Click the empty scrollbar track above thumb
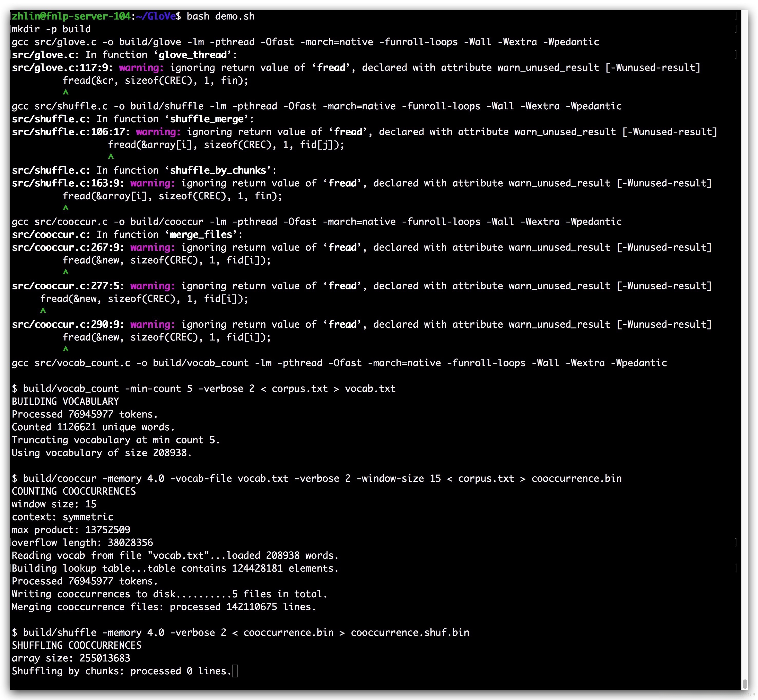758x700 pixels. point(744,341)
